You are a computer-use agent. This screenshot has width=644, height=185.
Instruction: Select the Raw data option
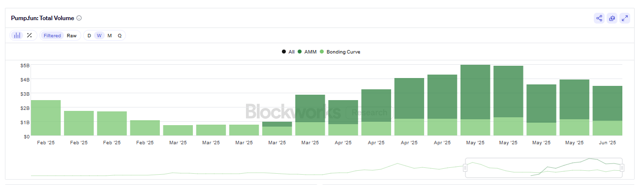pyautogui.click(x=72, y=35)
